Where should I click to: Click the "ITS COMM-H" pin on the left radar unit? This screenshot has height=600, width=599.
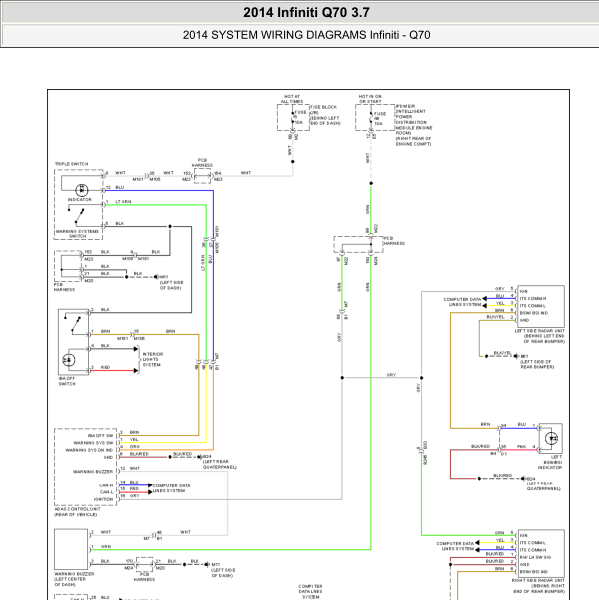(x=533, y=298)
